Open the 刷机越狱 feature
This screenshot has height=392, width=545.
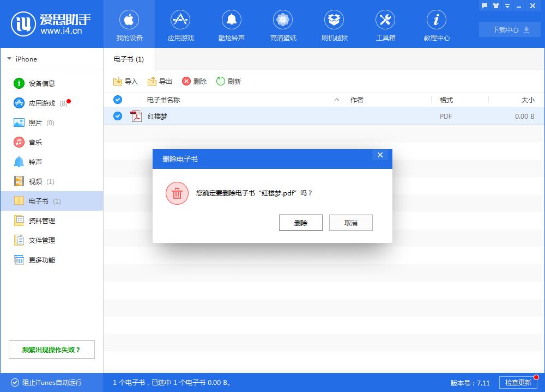334,24
